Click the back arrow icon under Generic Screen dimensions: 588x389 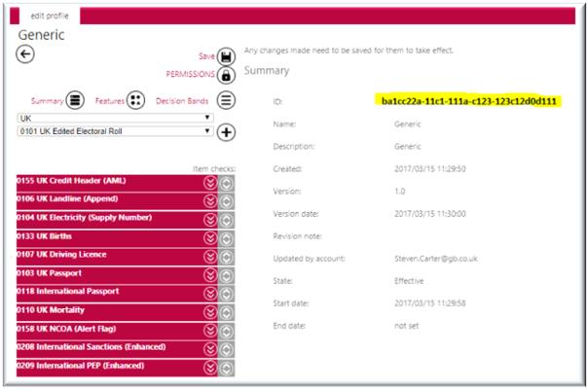coord(25,54)
